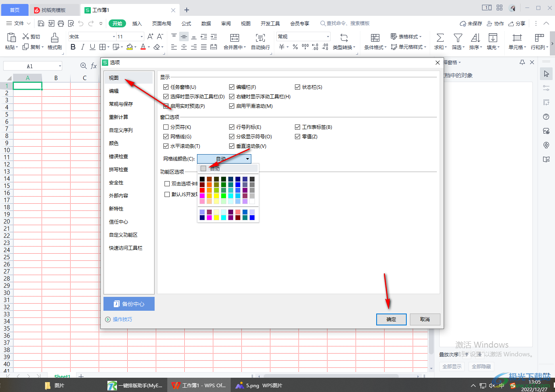
Task: Click the 确定 button
Action: [x=391, y=319]
